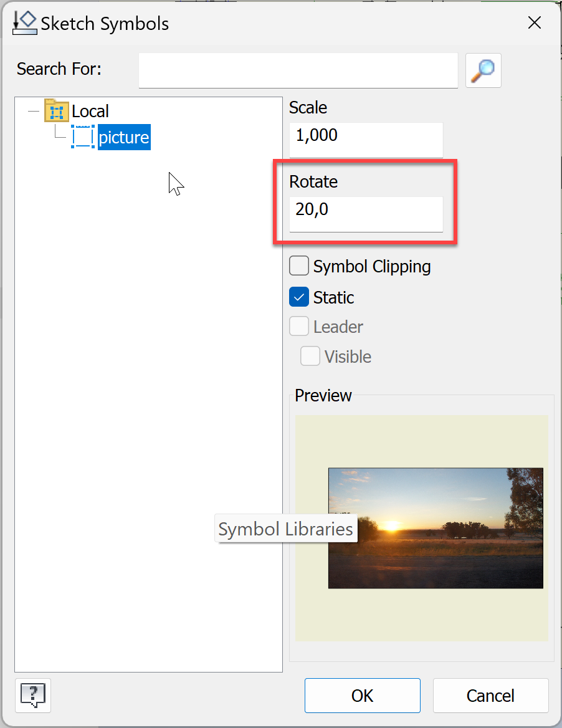
Task: Click into the Search For text box
Action: 298,70
